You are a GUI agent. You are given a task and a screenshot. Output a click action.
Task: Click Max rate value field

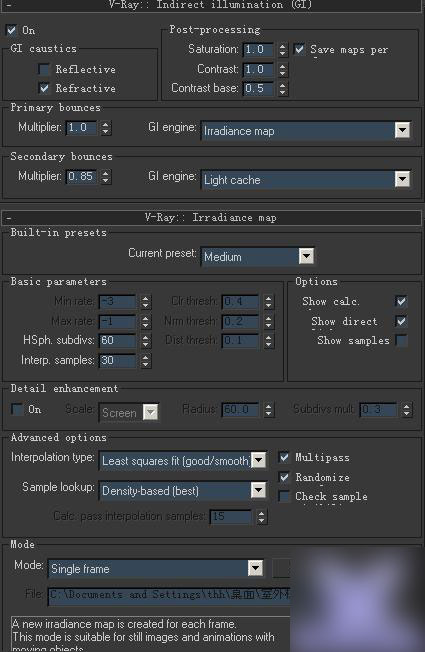117,321
